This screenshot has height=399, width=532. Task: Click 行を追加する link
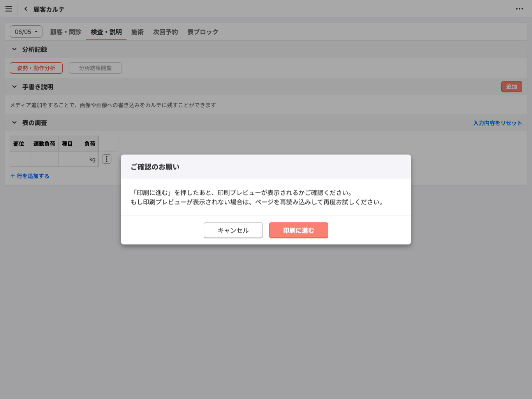coord(30,176)
